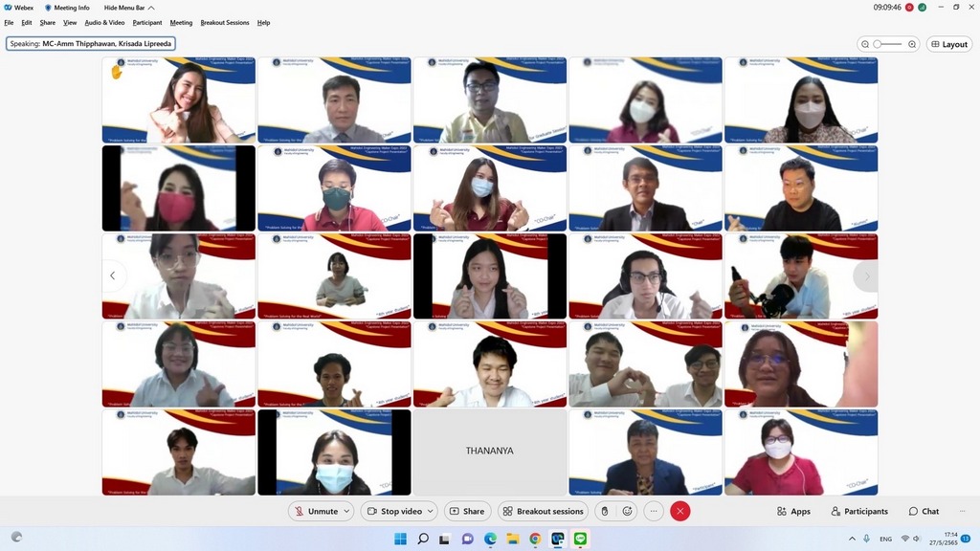Toggle the Participants panel
Viewport: 980px width, 551px height.
[x=859, y=512]
